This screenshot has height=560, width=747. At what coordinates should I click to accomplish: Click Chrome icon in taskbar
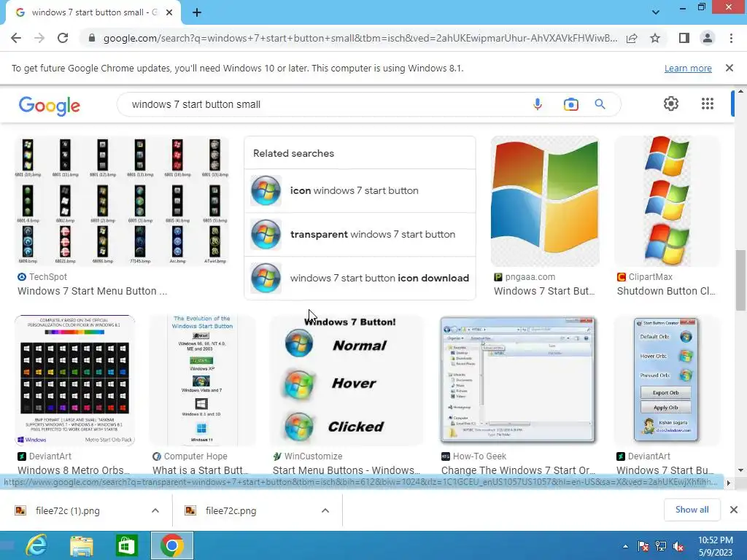(172, 545)
